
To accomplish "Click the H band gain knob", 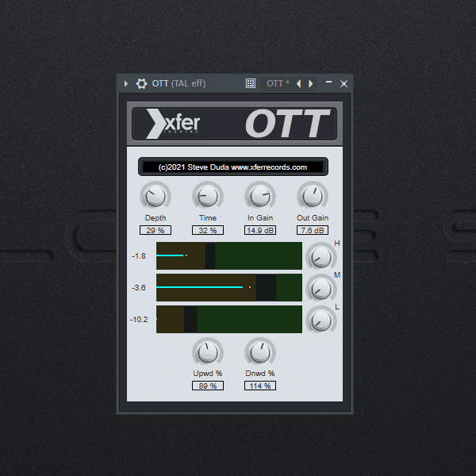I will tap(321, 257).
